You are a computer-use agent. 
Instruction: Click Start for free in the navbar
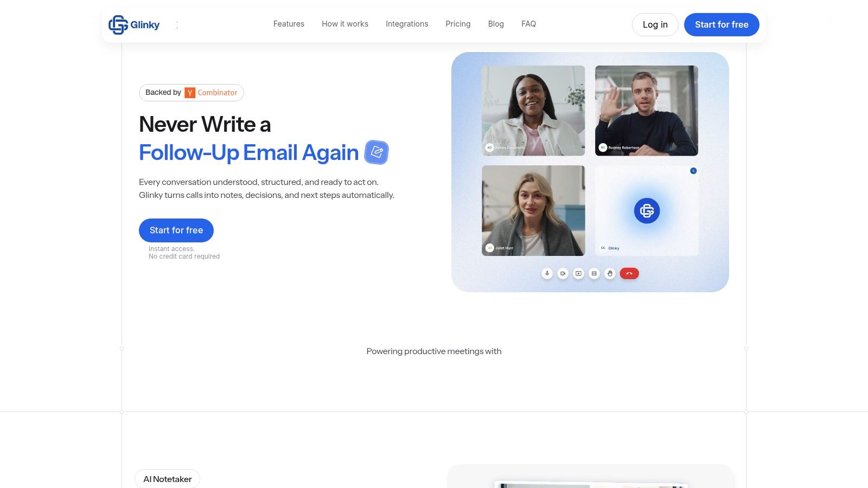(722, 24)
